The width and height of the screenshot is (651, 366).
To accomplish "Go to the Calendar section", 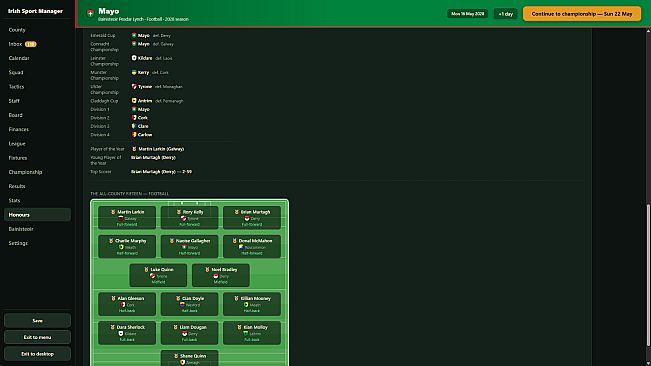I will pyautogui.click(x=37, y=58).
